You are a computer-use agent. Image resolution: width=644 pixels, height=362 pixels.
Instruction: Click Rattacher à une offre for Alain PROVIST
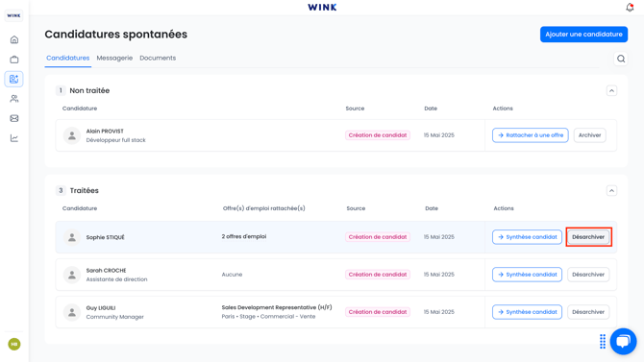pyautogui.click(x=531, y=135)
